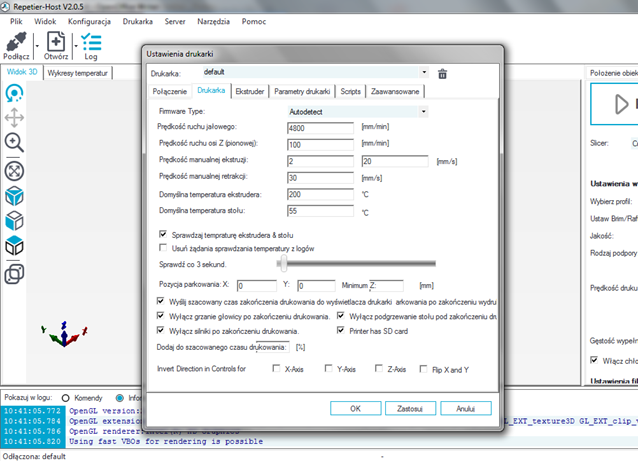Toggle Wyłącz grzanie głowicy po zakończeniu
Viewport: 638px width, 461px height.
point(160,315)
